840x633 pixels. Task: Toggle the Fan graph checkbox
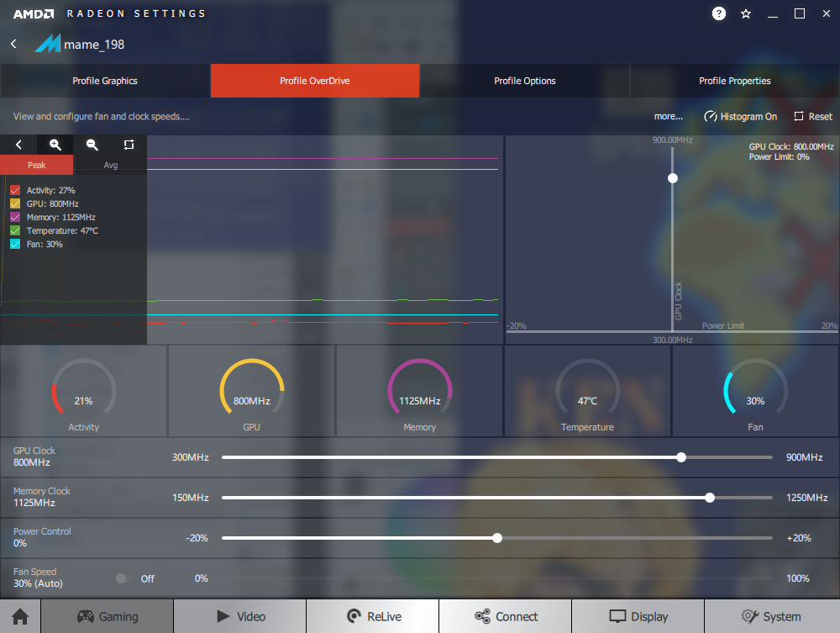pos(15,245)
